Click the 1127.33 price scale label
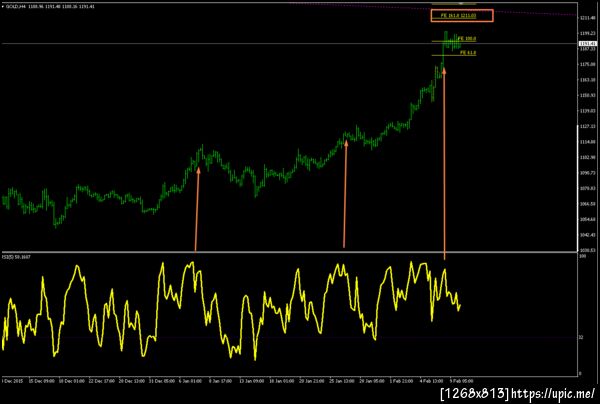 pos(588,126)
